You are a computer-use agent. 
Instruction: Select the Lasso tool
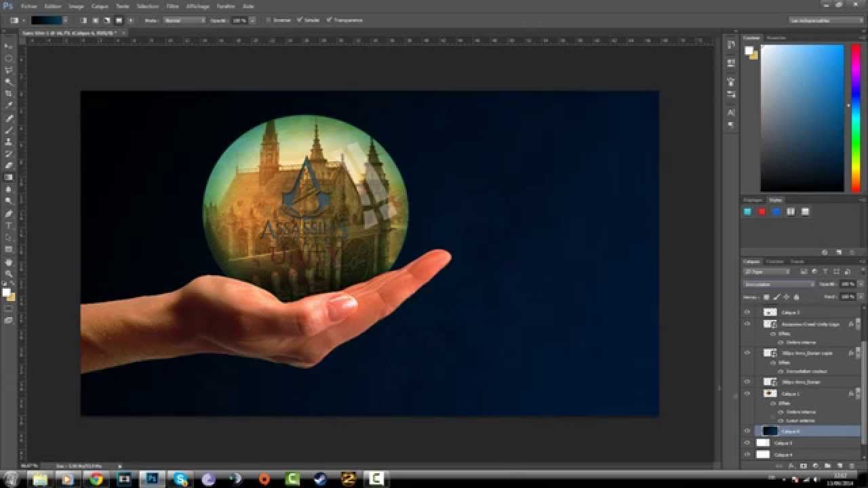coord(9,70)
